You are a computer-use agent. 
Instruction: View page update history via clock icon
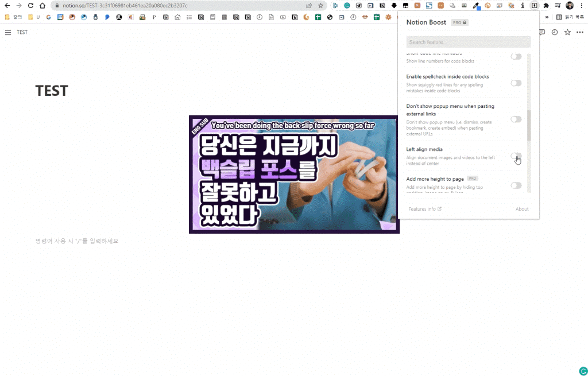(554, 33)
